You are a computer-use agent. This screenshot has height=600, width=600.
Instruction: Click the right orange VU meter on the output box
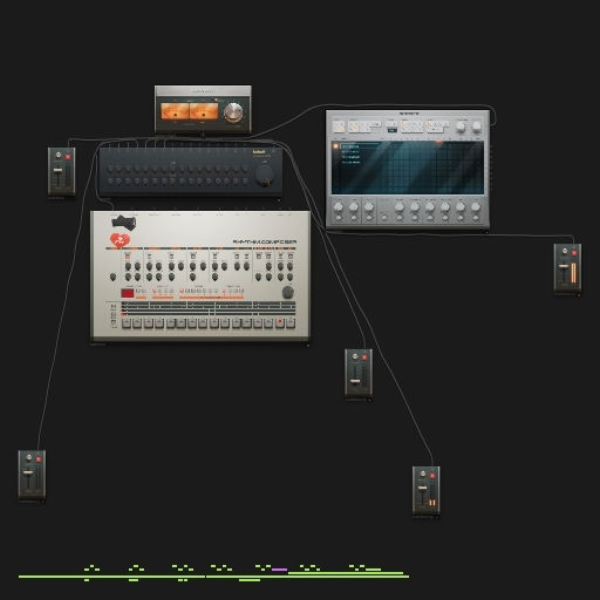point(204,111)
